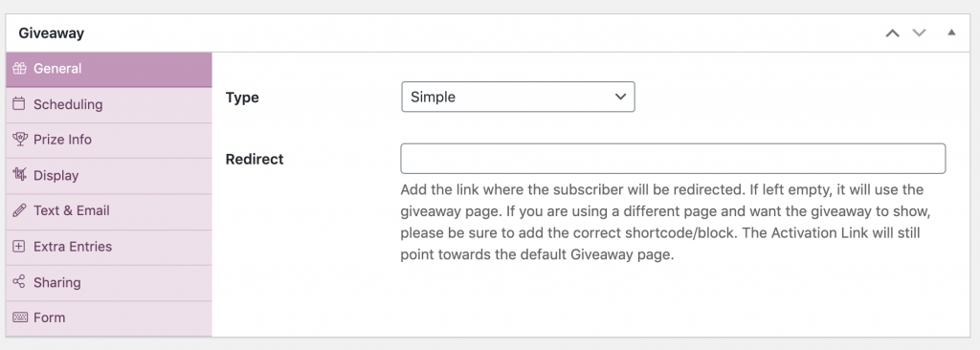Image resolution: width=980 pixels, height=350 pixels.
Task: Go to the Extra Entries tab
Action: pos(109,247)
